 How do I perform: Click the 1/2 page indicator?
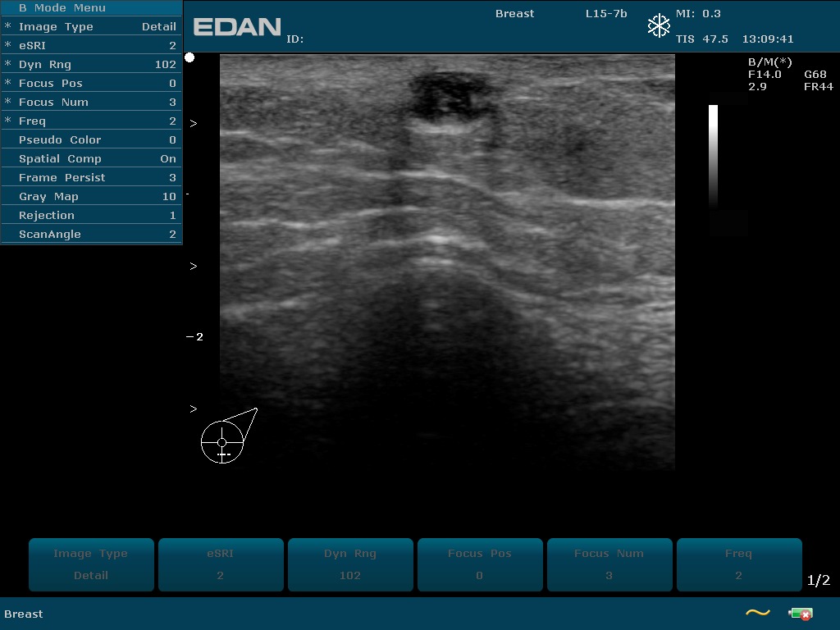click(818, 581)
